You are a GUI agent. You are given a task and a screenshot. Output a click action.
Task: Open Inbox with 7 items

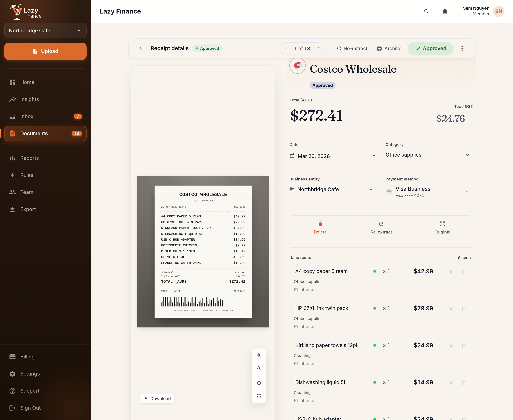[x=45, y=116]
